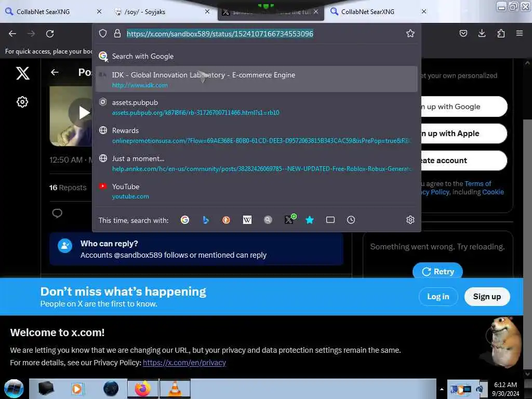Open the Firefox hamburger menu
Viewport: 532px width, 399px height.
(520, 33)
